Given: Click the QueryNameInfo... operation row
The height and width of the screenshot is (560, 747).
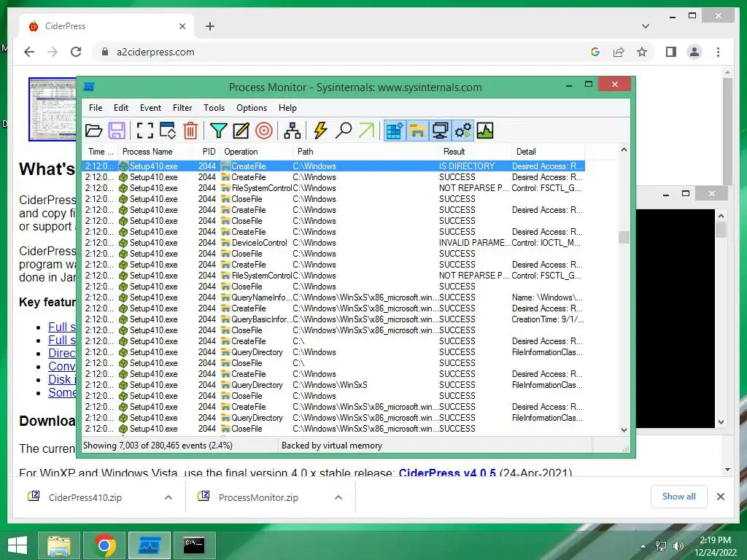Looking at the screenshot, I should coord(333,297).
